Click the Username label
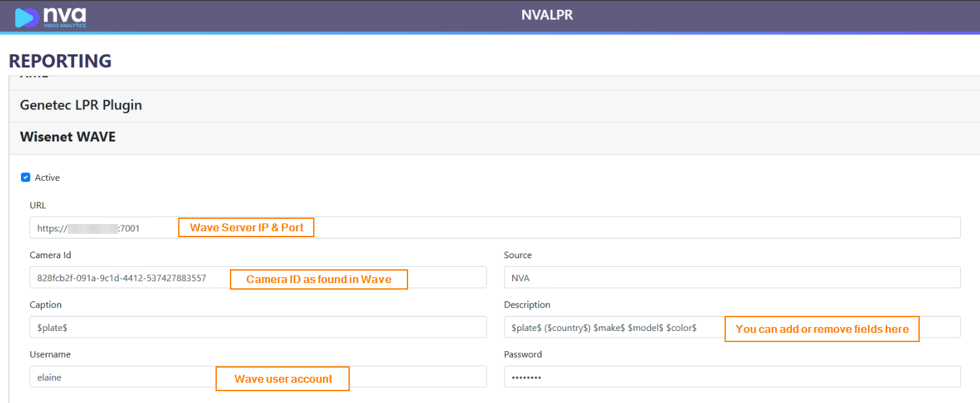 pos(50,355)
